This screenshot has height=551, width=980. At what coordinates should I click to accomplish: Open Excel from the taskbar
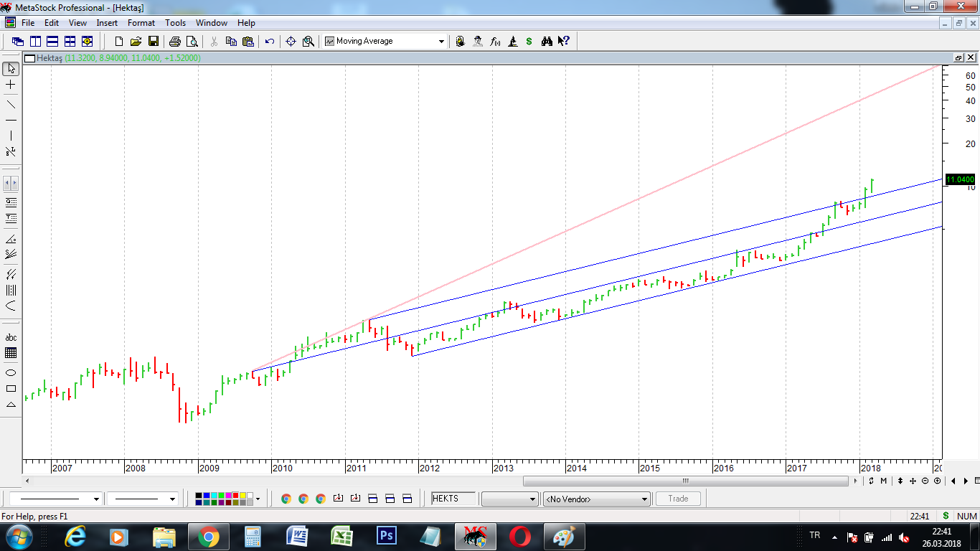(x=342, y=537)
